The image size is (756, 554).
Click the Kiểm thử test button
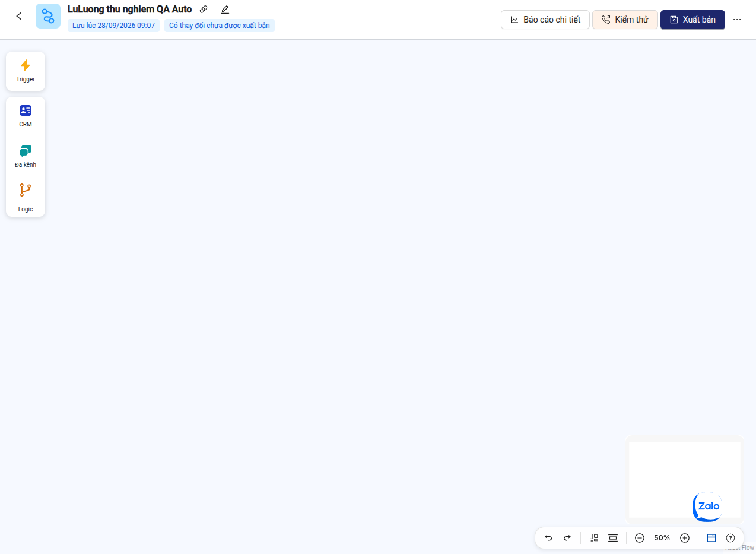pyautogui.click(x=625, y=20)
